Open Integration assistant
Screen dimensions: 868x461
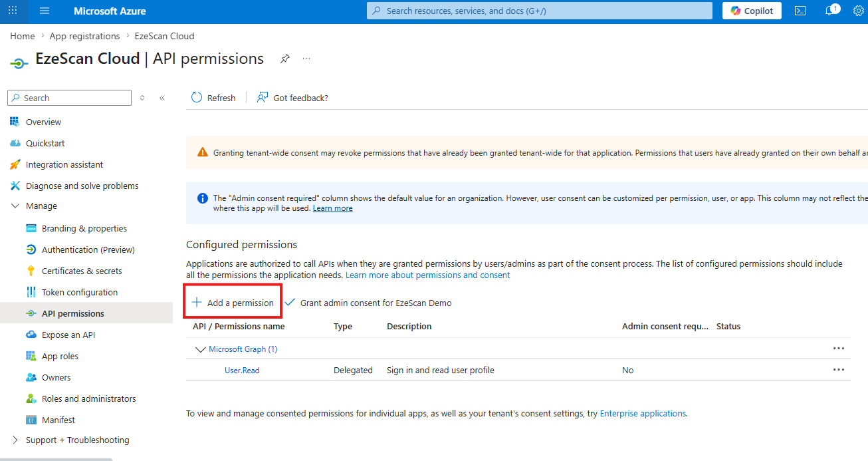64,164
